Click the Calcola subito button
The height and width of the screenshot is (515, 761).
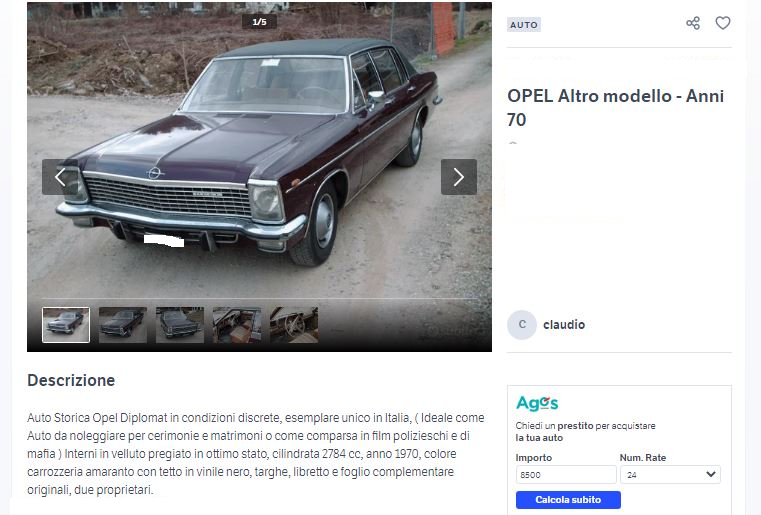(x=568, y=500)
